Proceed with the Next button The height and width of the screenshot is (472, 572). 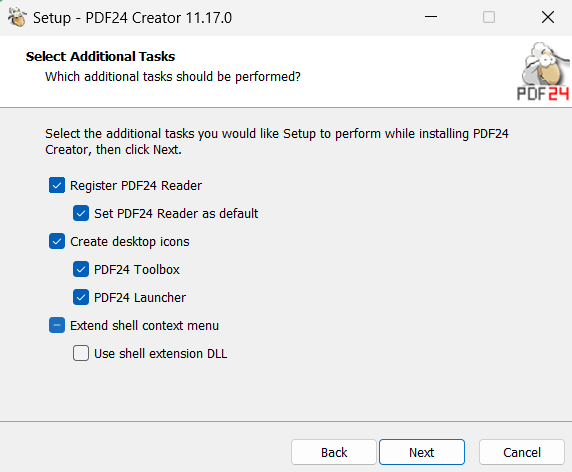click(422, 452)
